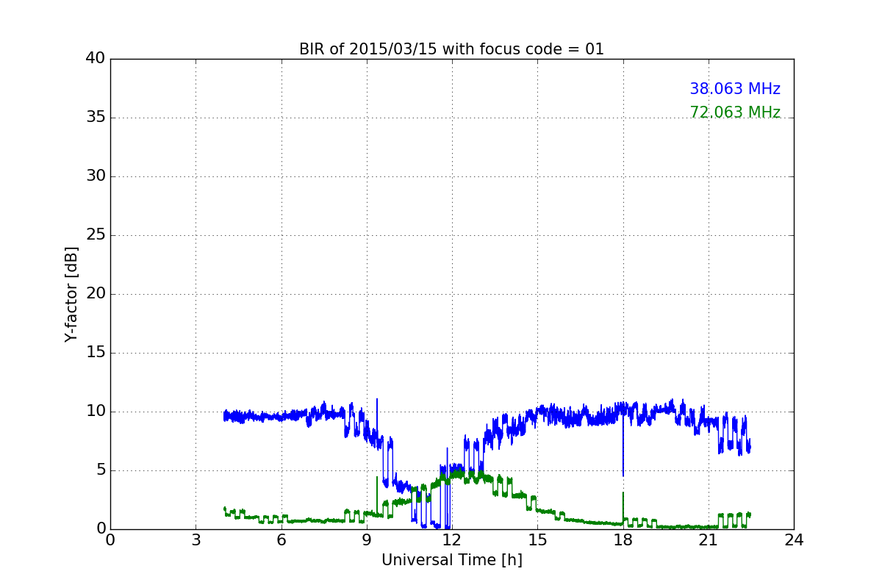Viewport: 882px width, 588px height.
Task: Click the y-axis tick label '40'
Action: pos(95,59)
